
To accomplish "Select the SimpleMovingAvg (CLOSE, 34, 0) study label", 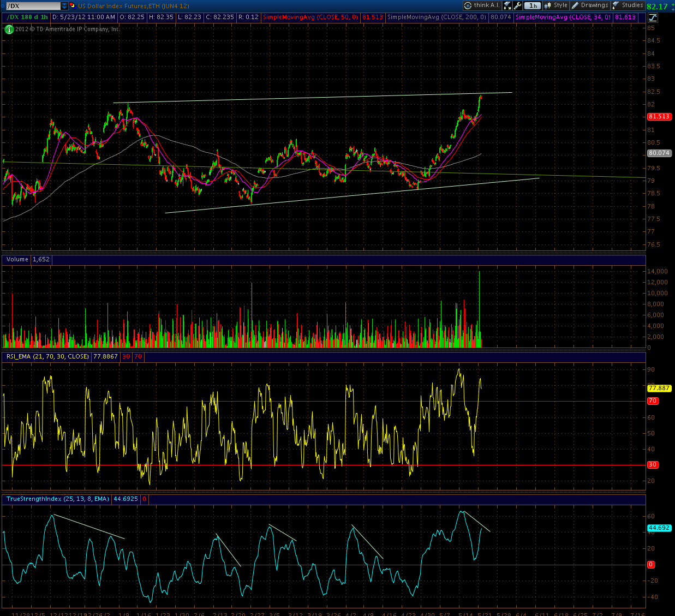I will pos(564,17).
